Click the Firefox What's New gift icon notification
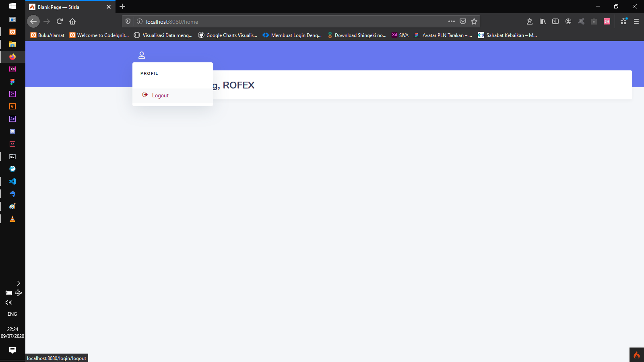The width and height of the screenshot is (644, 362). coord(623,21)
